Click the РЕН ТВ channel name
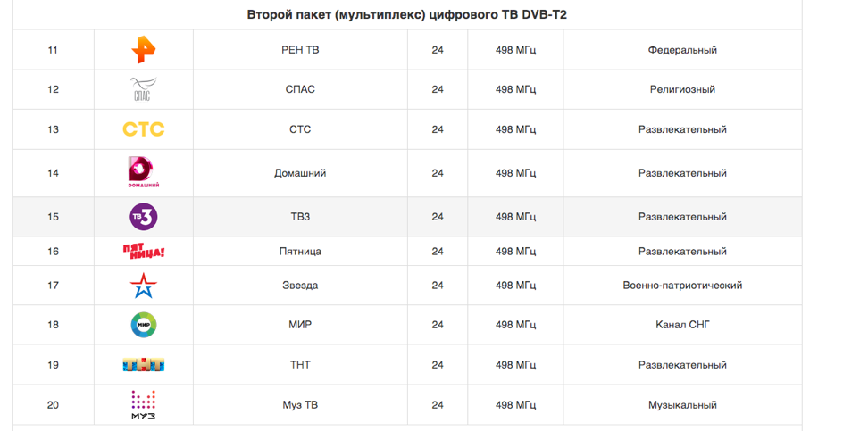The width and height of the screenshot is (868, 431). pos(300,50)
